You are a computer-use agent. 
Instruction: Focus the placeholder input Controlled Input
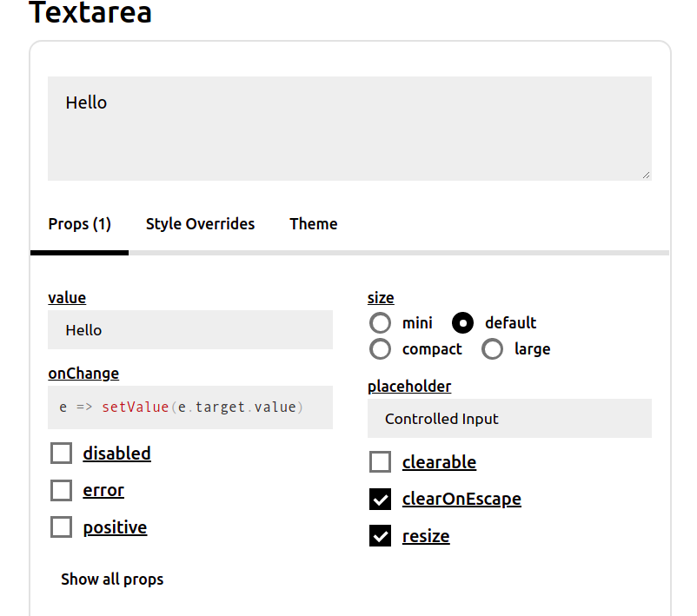point(509,418)
